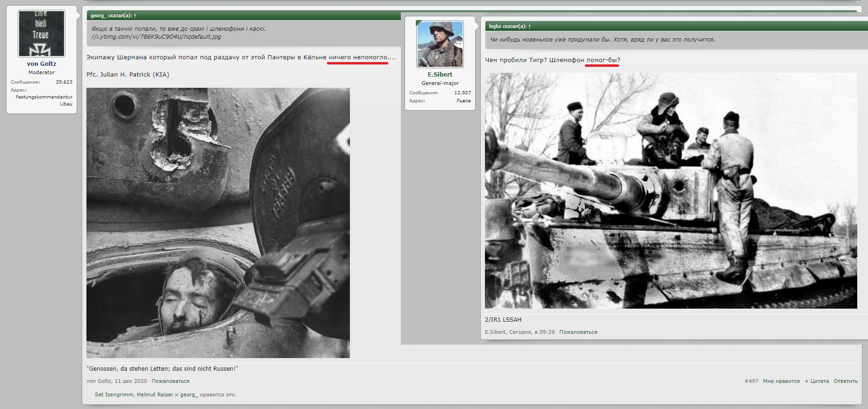This screenshot has height=409, width=868.
Task: Add post to multi-quote with + Цитата
Action: (x=817, y=381)
